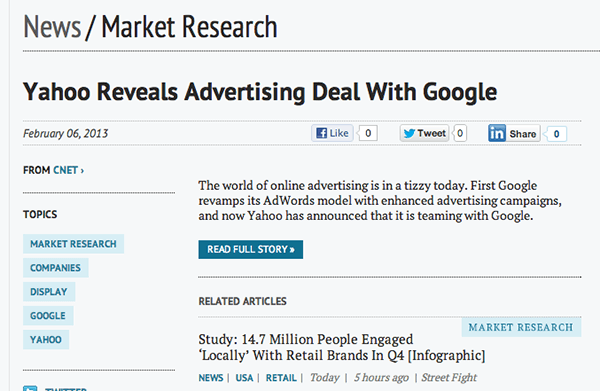Click the USA tag under related article
This screenshot has height=391, width=600.
(244, 378)
